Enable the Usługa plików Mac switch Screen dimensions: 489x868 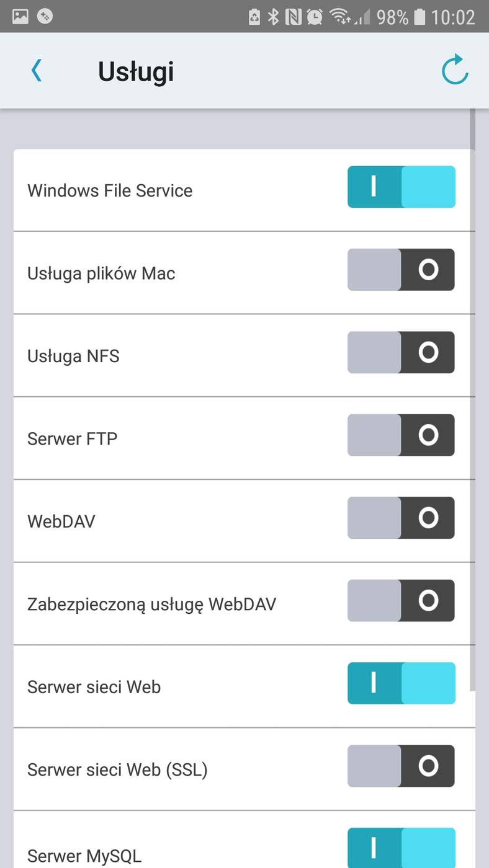(401, 270)
